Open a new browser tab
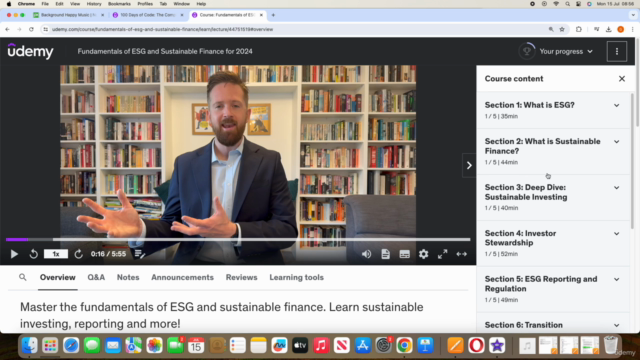 click(273, 15)
